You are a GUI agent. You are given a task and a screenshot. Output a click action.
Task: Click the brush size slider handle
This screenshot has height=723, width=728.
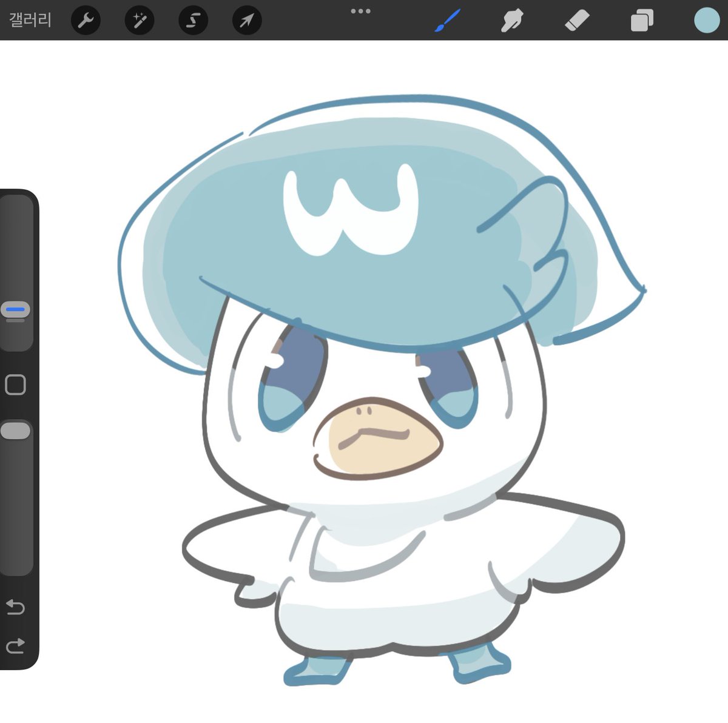pos(15,310)
